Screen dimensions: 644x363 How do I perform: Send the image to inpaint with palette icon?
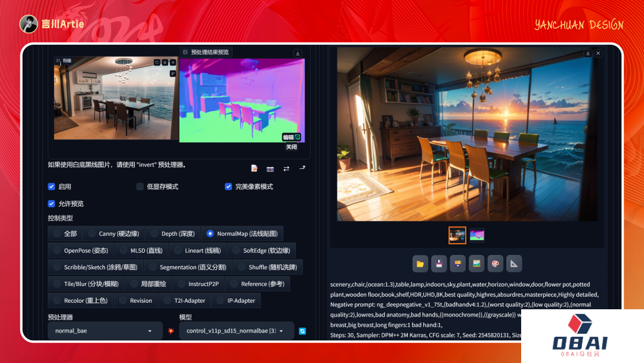[496, 263]
